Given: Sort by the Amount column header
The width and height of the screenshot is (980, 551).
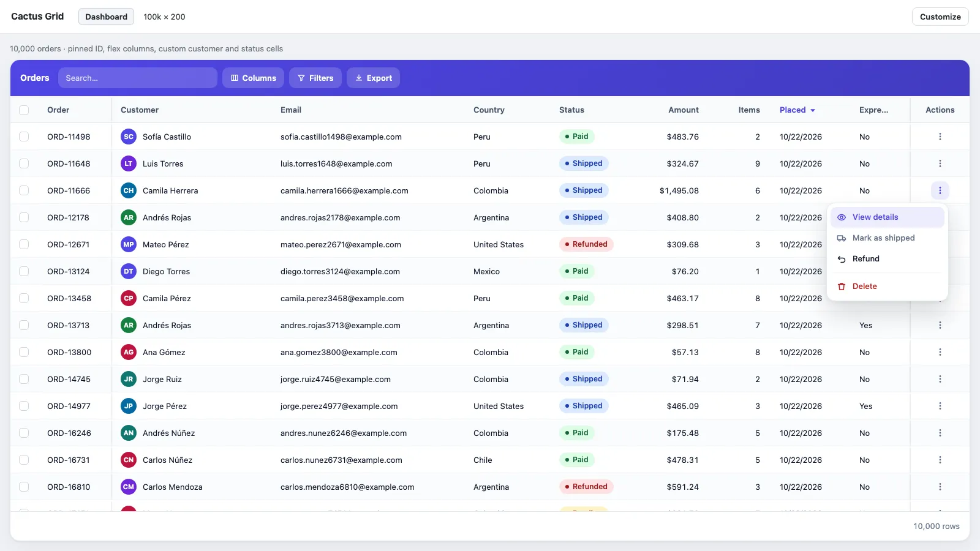Looking at the screenshot, I should (684, 110).
